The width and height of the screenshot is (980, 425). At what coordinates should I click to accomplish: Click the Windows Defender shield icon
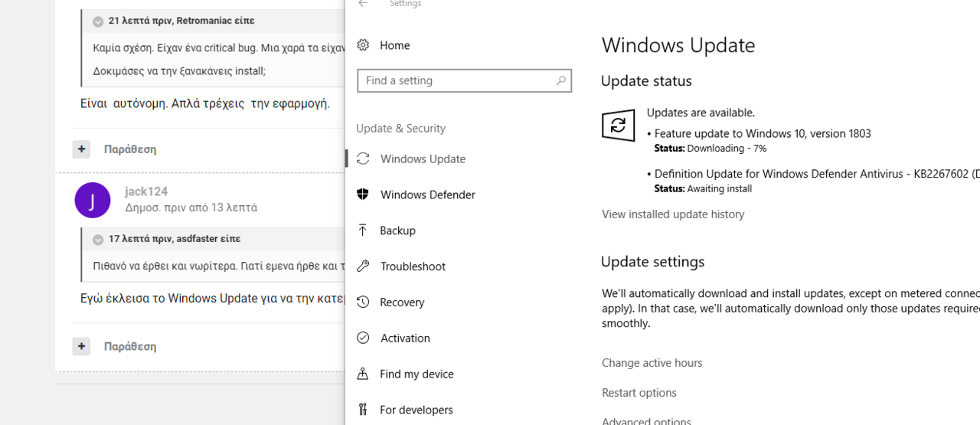[x=363, y=195]
